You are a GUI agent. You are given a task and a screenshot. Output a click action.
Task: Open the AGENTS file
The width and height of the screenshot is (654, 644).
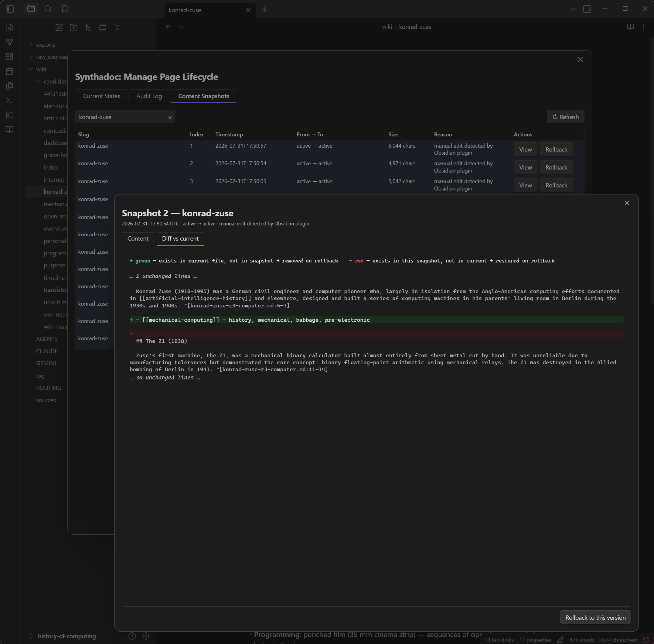47,339
